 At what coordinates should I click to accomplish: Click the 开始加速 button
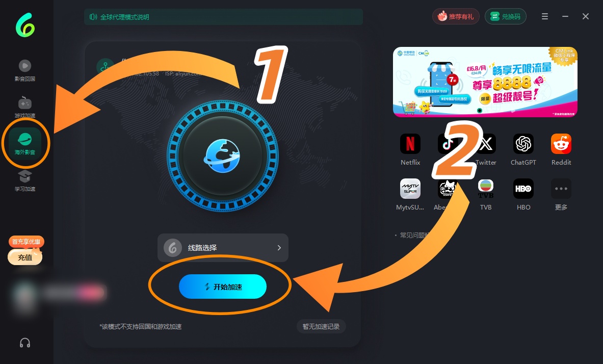[x=223, y=287]
